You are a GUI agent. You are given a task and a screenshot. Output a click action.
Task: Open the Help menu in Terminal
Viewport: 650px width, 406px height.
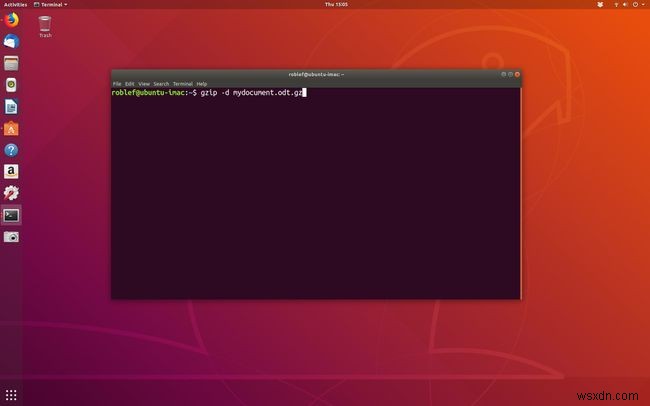tap(202, 84)
